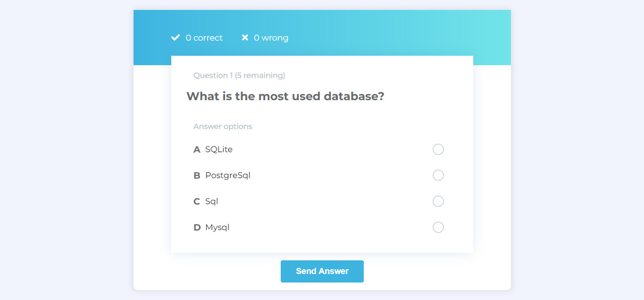Select the radio button for Mysql
This screenshot has width=644, height=300.
point(438,227)
